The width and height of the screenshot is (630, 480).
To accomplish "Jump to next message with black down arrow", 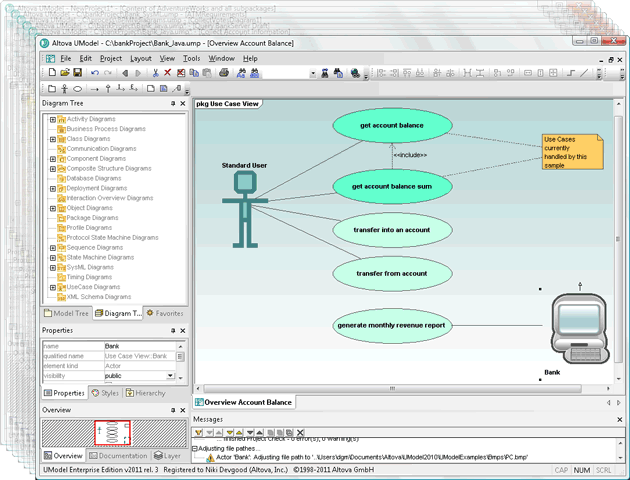I will click(250, 433).
